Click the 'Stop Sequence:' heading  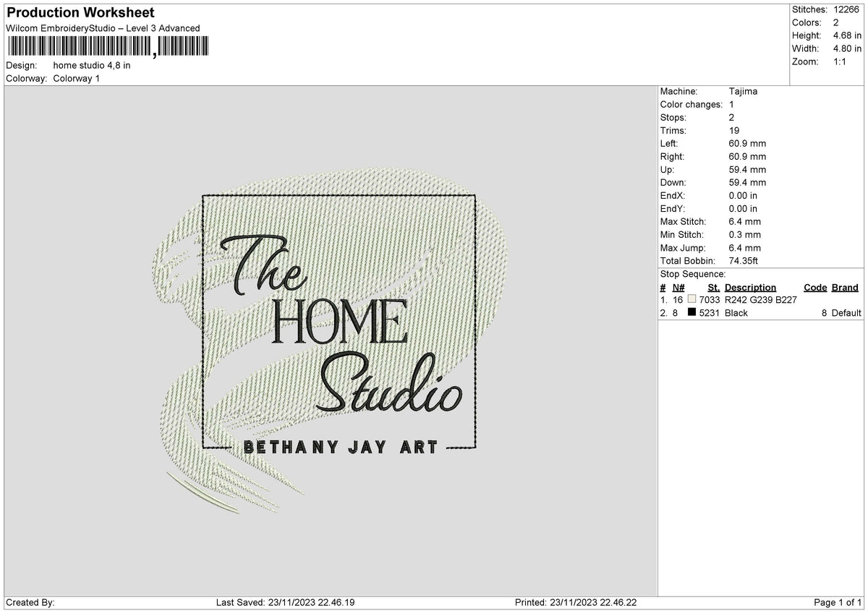pos(693,274)
